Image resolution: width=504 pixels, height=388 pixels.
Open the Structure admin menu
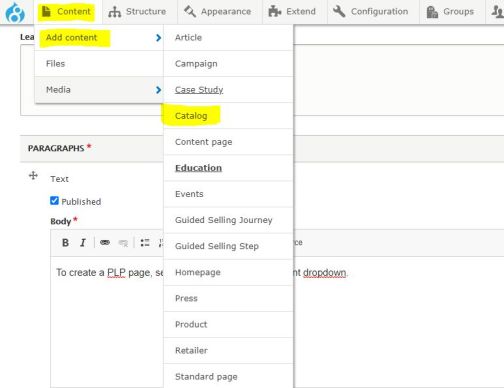point(137,12)
